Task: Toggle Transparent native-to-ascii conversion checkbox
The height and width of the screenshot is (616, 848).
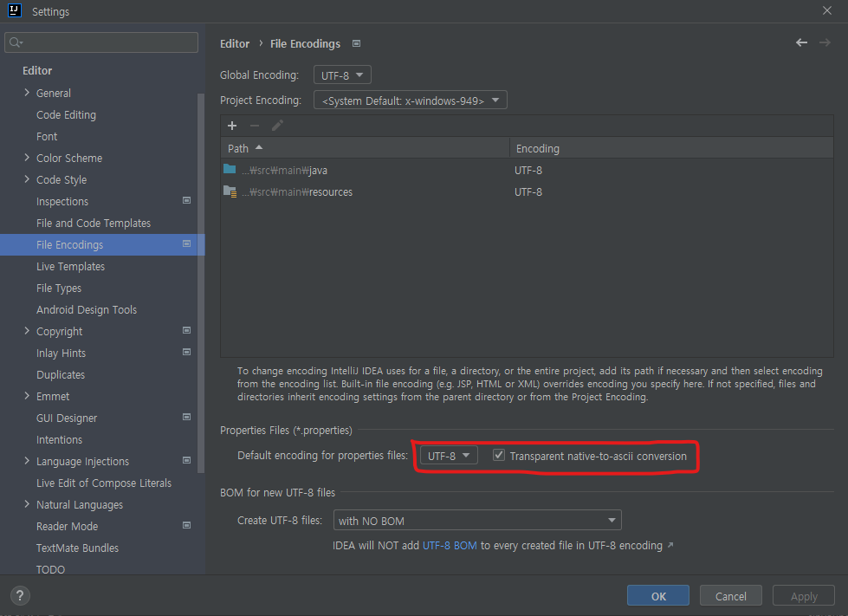Action: click(x=499, y=456)
